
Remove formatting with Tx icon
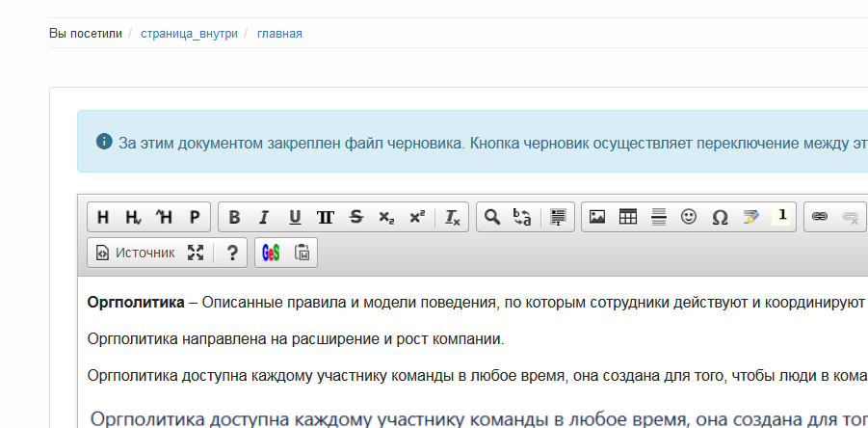[x=453, y=217]
